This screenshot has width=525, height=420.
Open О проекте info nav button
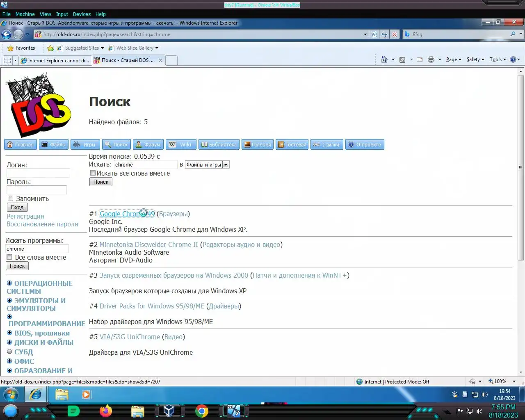click(365, 144)
